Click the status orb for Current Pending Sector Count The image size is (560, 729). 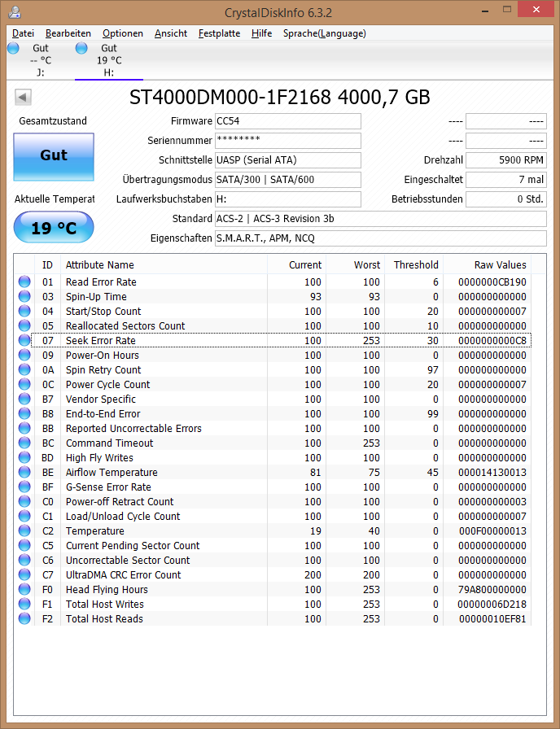(x=24, y=545)
